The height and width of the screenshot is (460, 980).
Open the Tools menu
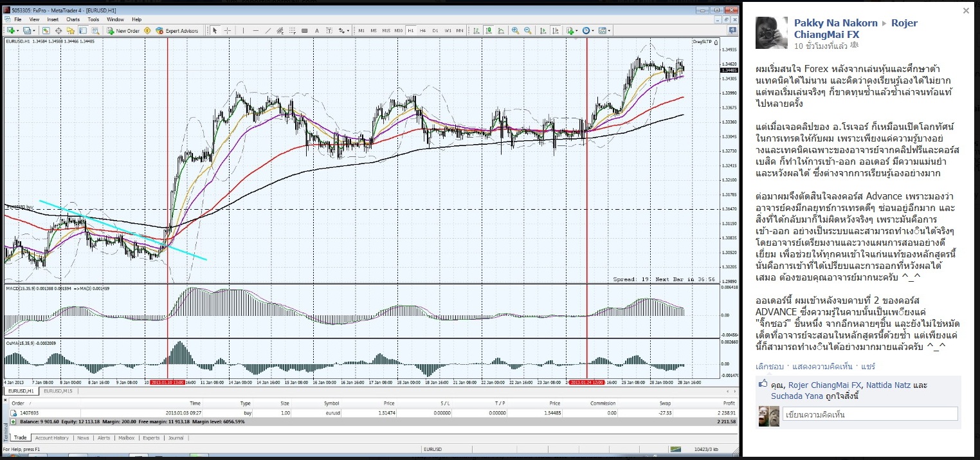(93, 19)
